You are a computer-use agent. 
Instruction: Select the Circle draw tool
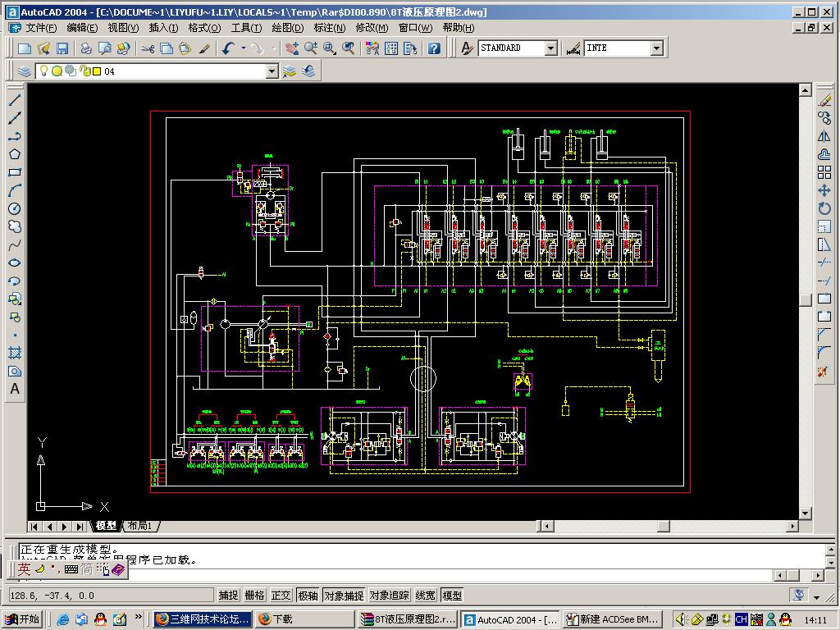15,208
